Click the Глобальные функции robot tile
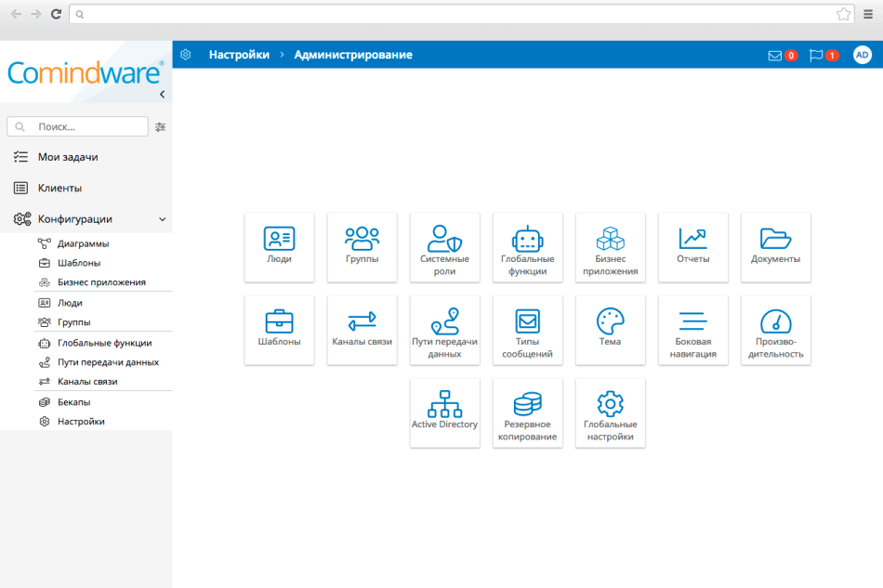The height and width of the screenshot is (588, 883). [x=527, y=247]
